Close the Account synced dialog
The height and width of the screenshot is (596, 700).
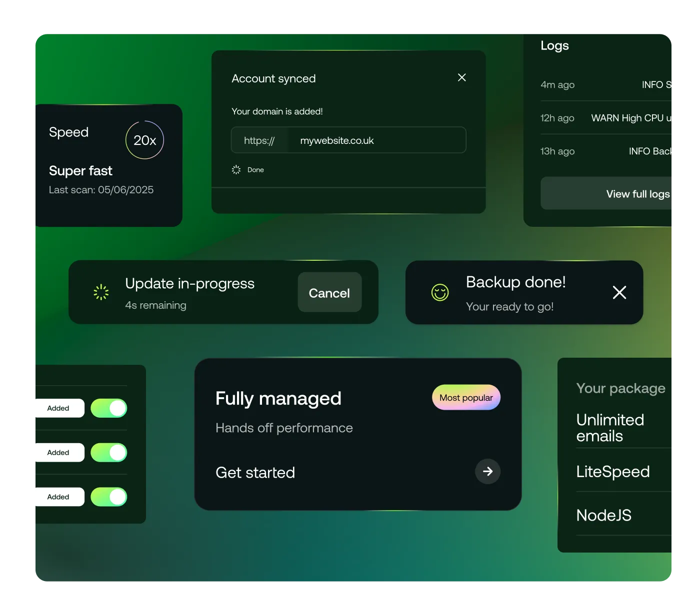(461, 77)
